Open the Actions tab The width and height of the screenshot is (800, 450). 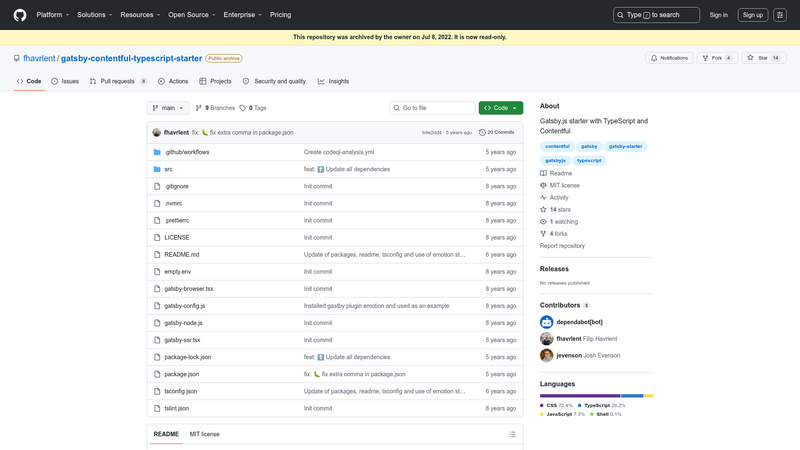[173, 82]
